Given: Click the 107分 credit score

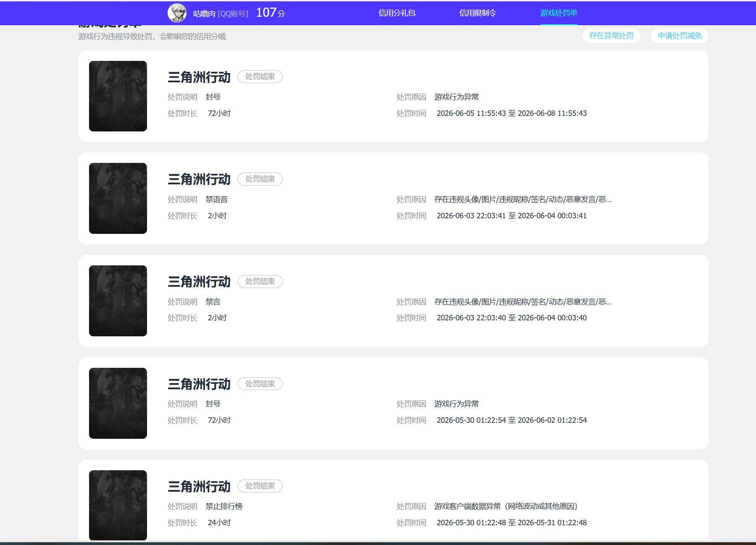Looking at the screenshot, I should tap(270, 13).
